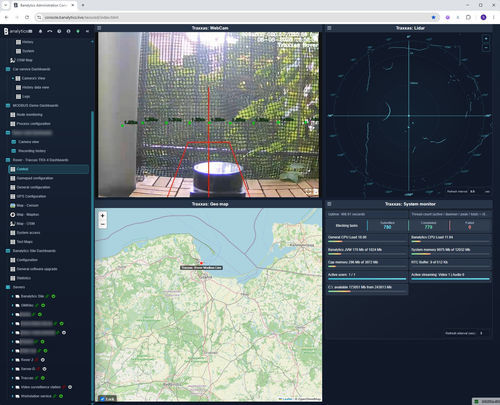Zoom out on the Lidar view
Screen dimensions: 500x405
click(x=486, y=48)
